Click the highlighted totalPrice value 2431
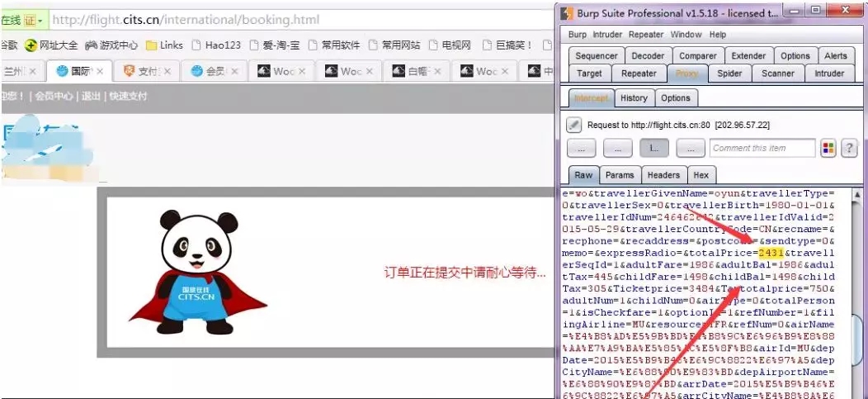Screen dimensions: 868x399 coord(771,254)
